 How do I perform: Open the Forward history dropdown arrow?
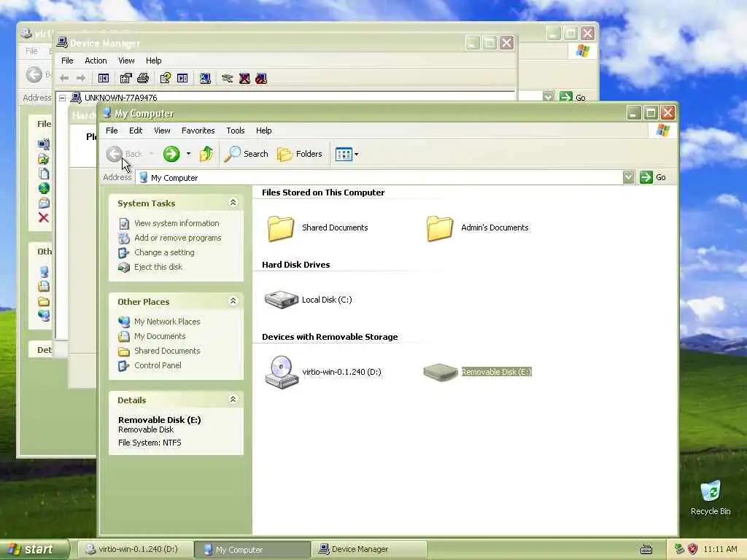pos(189,154)
